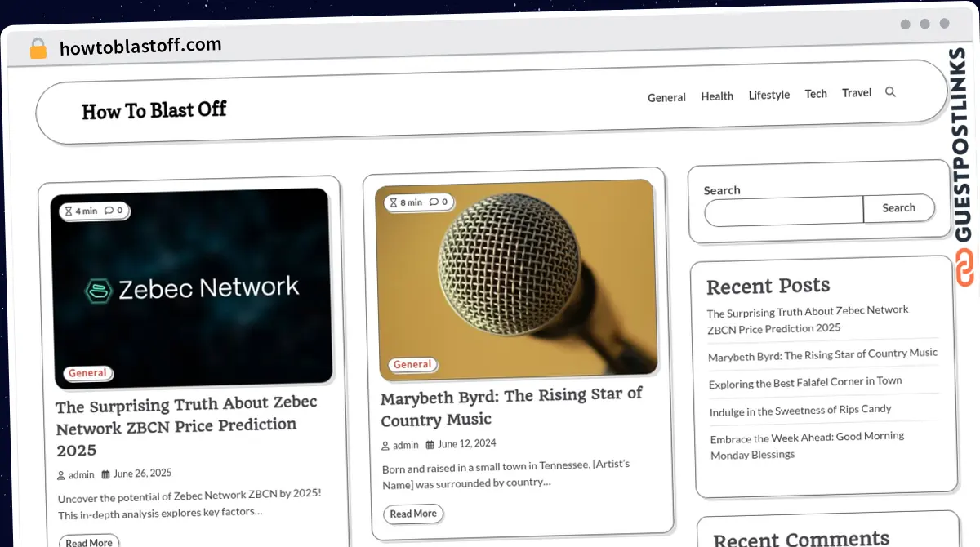The height and width of the screenshot is (547, 980).
Task: Click the Recent Comments heading
Action: tap(801, 538)
